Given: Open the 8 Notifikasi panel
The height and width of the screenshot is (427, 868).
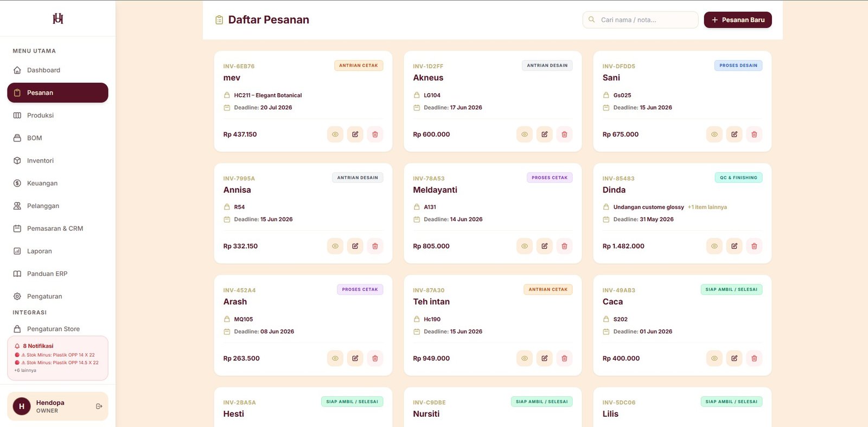Looking at the screenshot, I should pyautogui.click(x=58, y=358).
